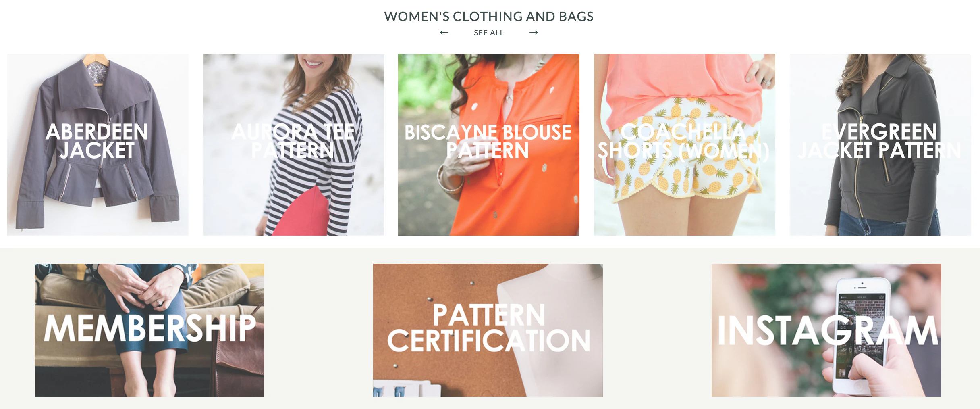Click the MEMBERSHIP overlay text
The image size is (980, 409).
(150, 329)
